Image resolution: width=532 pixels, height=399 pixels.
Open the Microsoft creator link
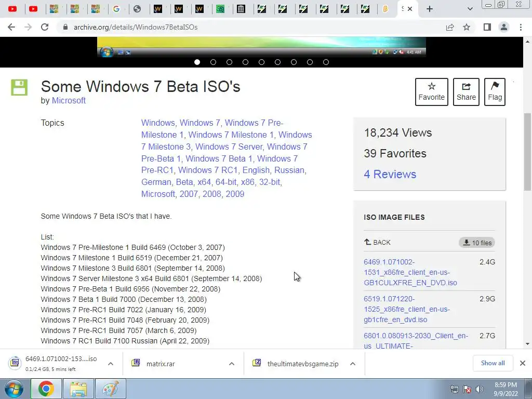(69, 100)
